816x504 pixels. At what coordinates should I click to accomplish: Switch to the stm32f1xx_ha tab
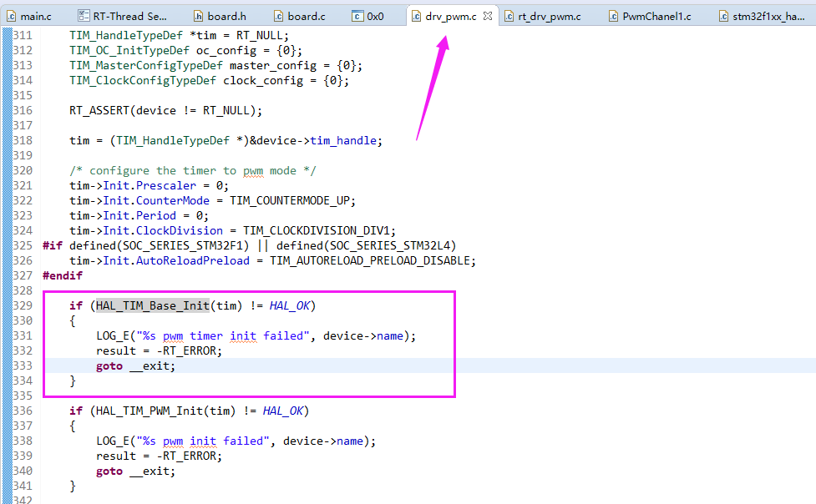tap(768, 16)
